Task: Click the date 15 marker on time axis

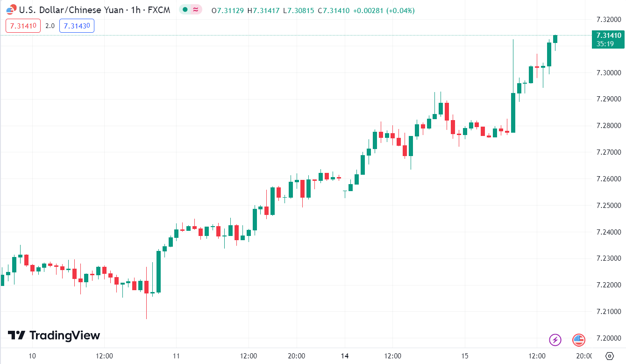Action: point(464,356)
